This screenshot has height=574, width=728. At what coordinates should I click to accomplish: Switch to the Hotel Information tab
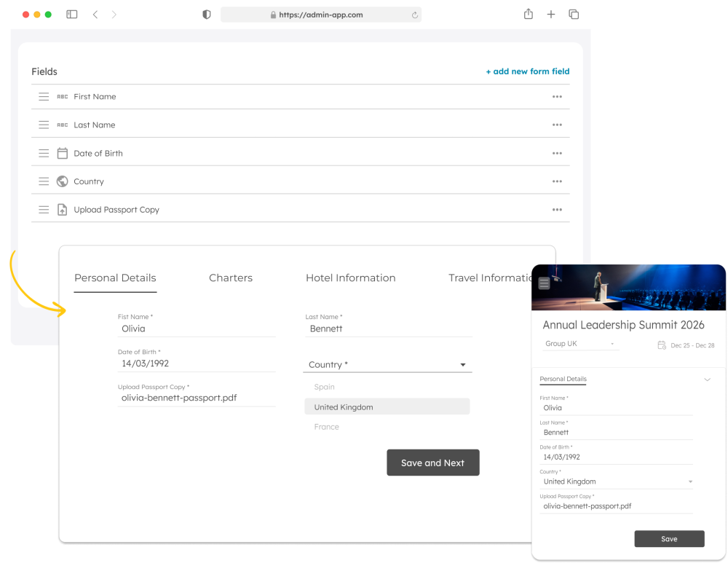click(350, 278)
